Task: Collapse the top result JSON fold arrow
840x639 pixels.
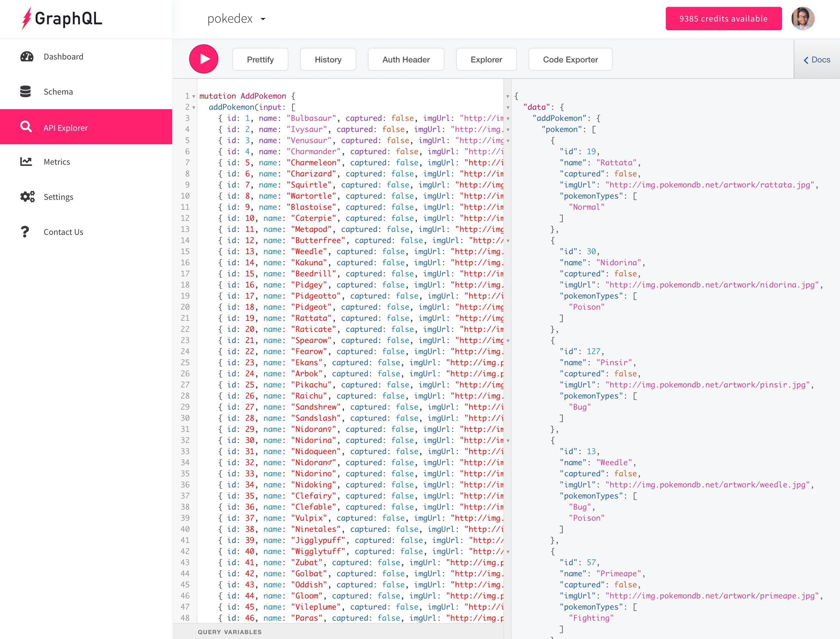Action: click(508, 97)
